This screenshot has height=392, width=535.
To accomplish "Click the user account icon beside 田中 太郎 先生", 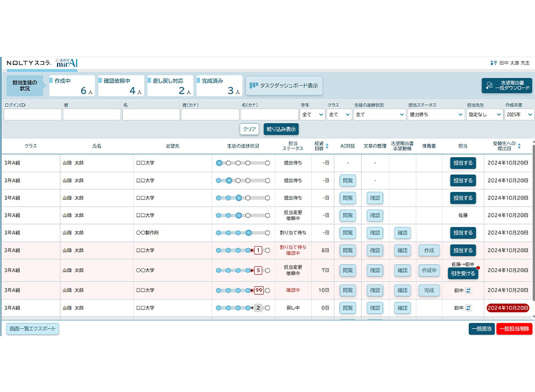I will point(494,63).
